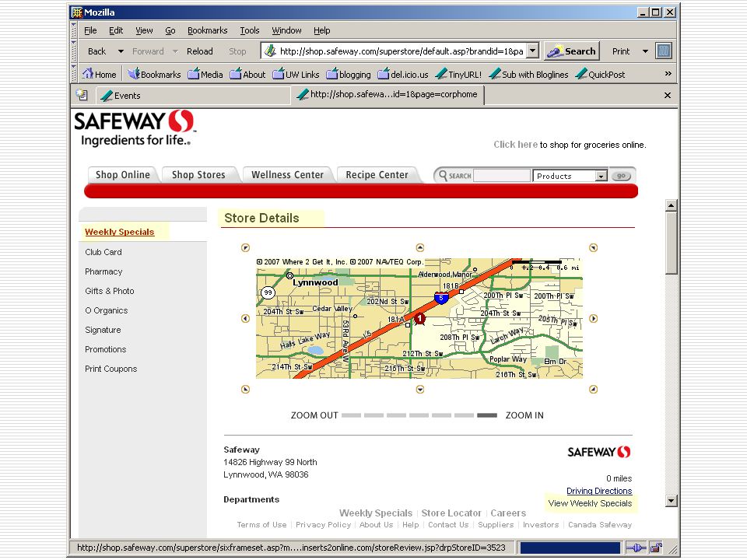Open the Store Locator footer link
Viewport: 747px width, 560px height.
pyautogui.click(x=451, y=513)
